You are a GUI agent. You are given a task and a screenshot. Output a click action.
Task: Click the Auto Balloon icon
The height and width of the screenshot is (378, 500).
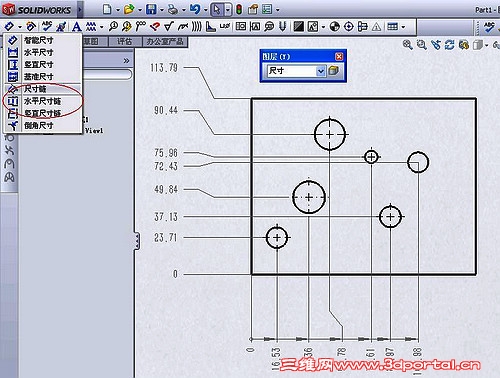127,26
